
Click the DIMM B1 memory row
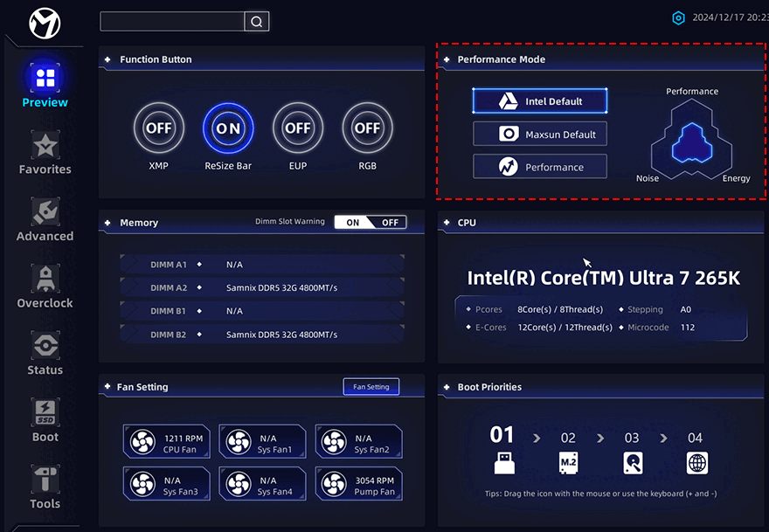coord(262,311)
